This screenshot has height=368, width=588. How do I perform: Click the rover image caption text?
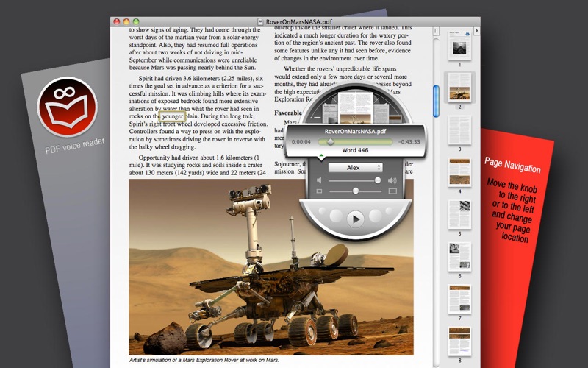click(x=204, y=360)
